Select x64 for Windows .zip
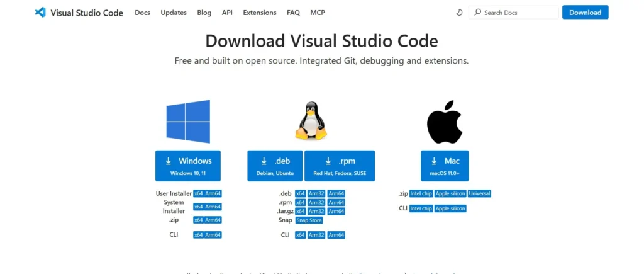644x274 pixels. [x=199, y=220]
